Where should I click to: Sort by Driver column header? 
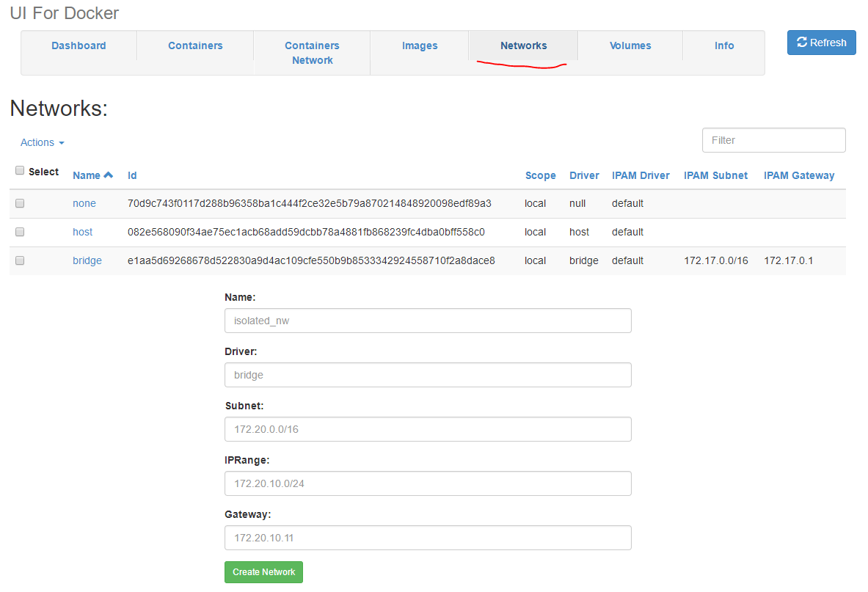584,175
